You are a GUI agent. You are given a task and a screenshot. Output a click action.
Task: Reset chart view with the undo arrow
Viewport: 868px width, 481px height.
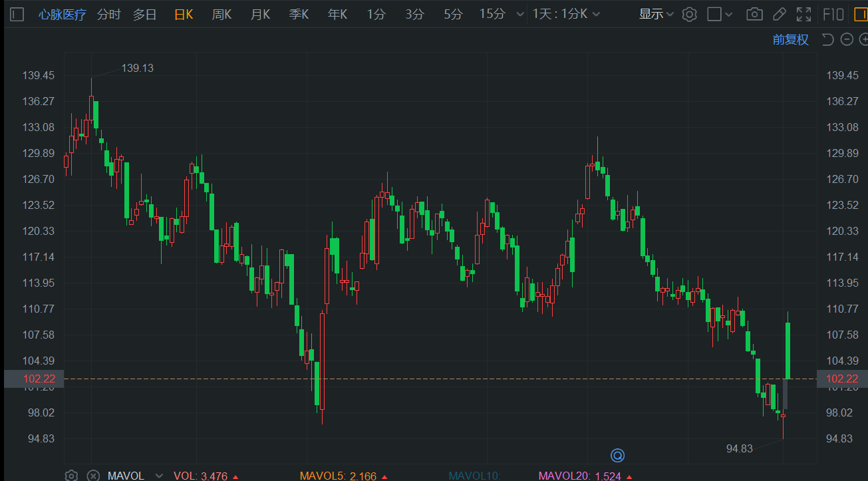point(827,40)
